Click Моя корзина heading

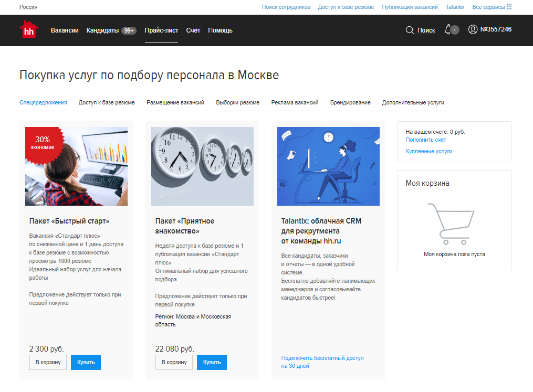point(427,183)
